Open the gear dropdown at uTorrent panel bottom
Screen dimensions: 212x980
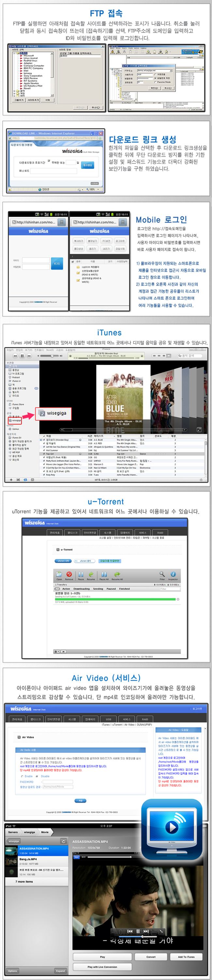(57, 652)
